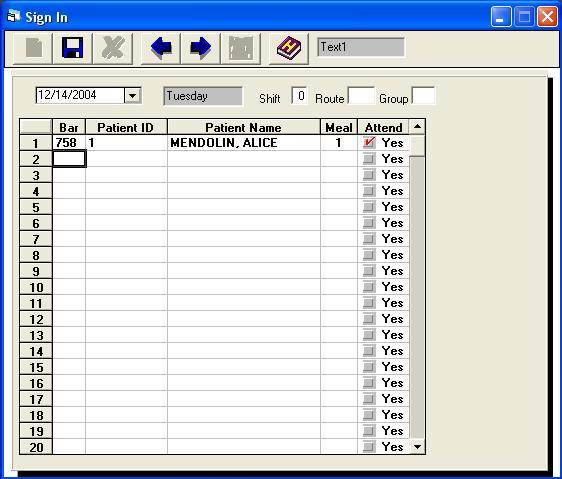
Task: Uncheck Attend for MENDOLIN, ALICE row
Action: 369,142
